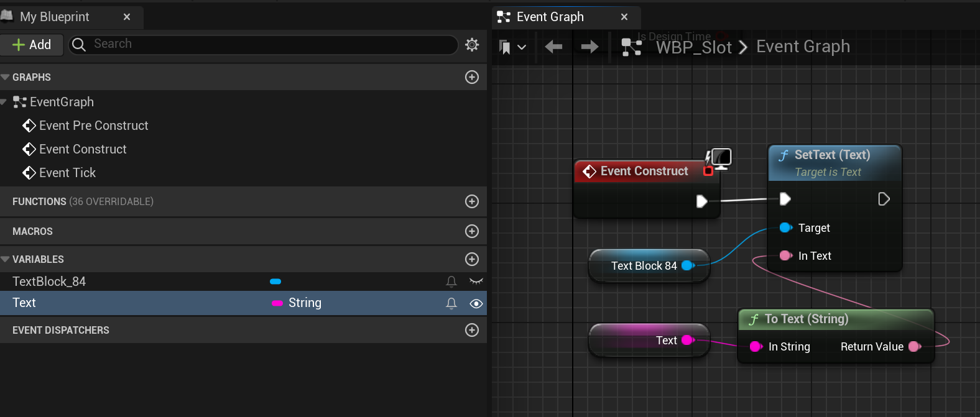Close the My Blueprint tab
980x417 pixels.
point(127,17)
